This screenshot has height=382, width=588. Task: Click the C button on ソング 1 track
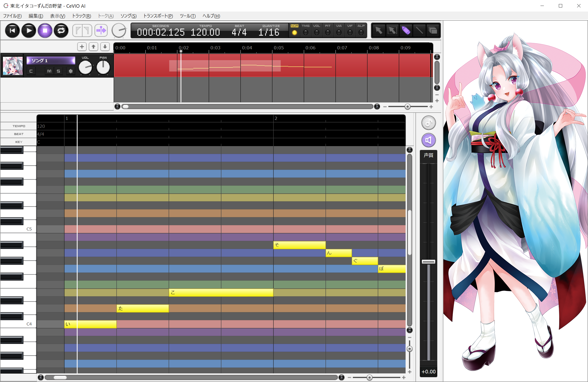pyautogui.click(x=31, y=71)
